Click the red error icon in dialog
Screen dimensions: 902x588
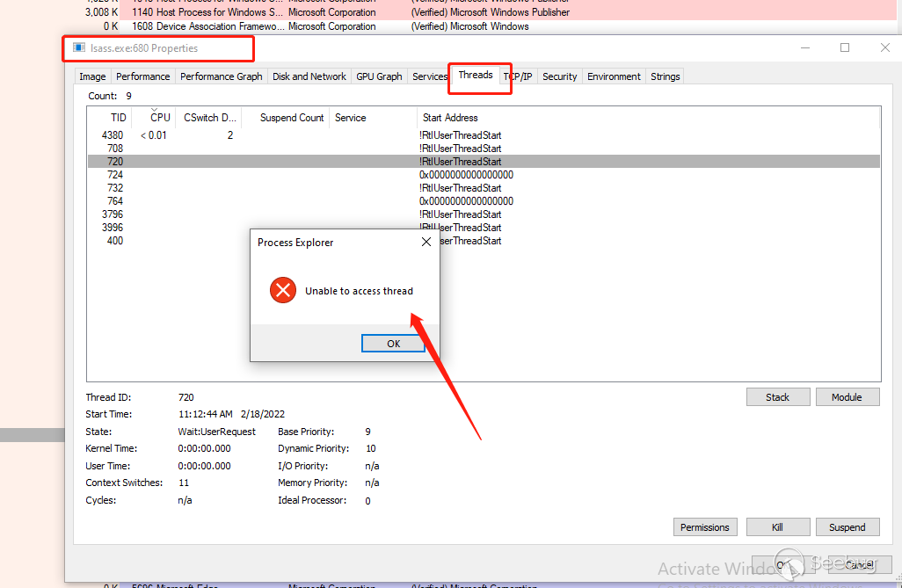(283, 290)
